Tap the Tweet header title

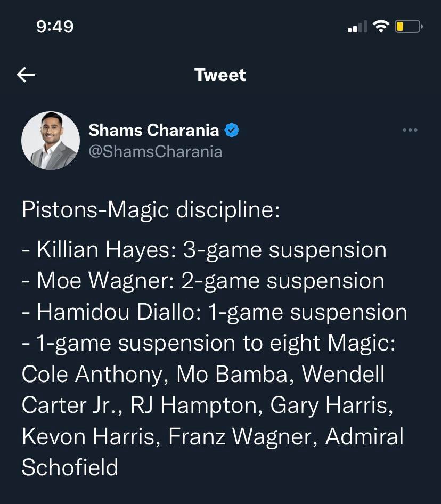[220, 75]
